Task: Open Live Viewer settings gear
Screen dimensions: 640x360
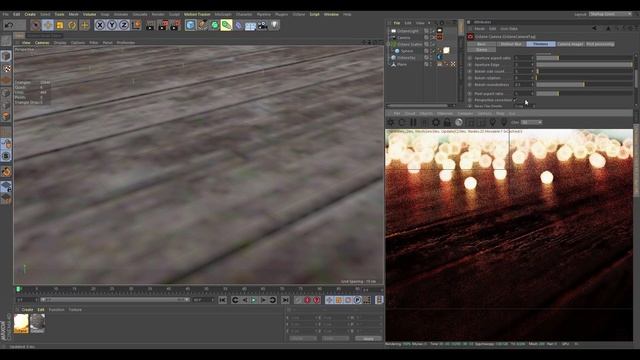Action: [x=436, y=122]
